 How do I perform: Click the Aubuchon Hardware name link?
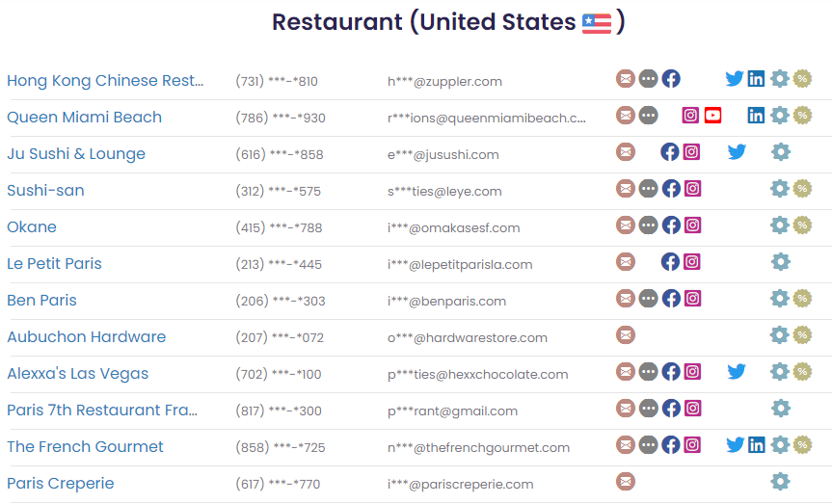click(x=86, y=337)
